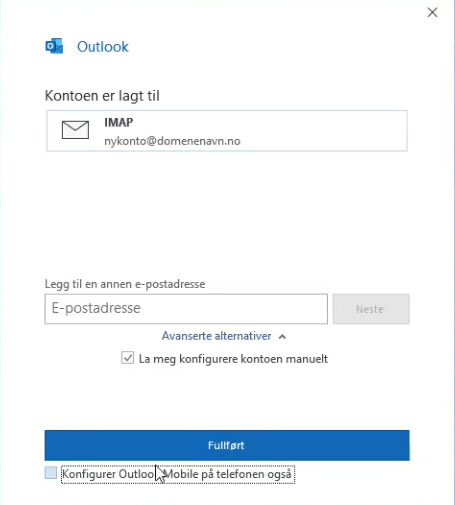The height and width of the screenshot is (505, 455).
Task: Click the Legg til en annen e-postadresse label
Action: click(x=125, y=284)
